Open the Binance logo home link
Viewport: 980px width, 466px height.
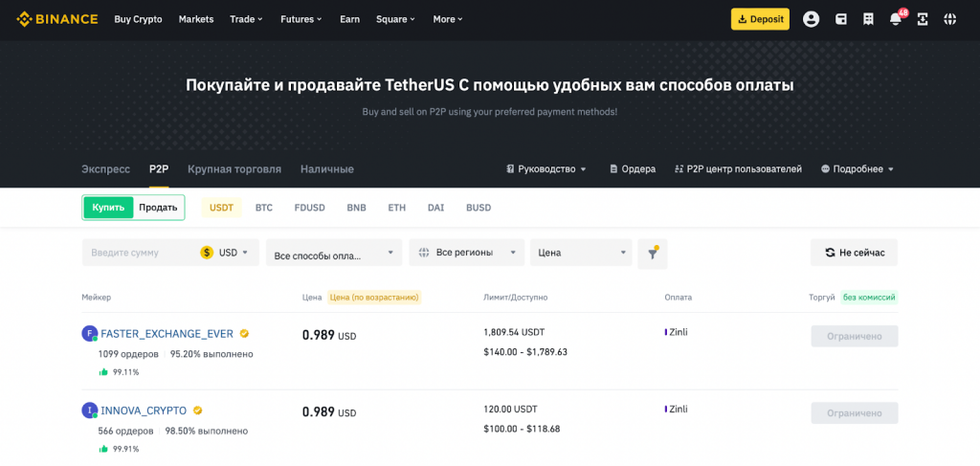click(56, 19)
